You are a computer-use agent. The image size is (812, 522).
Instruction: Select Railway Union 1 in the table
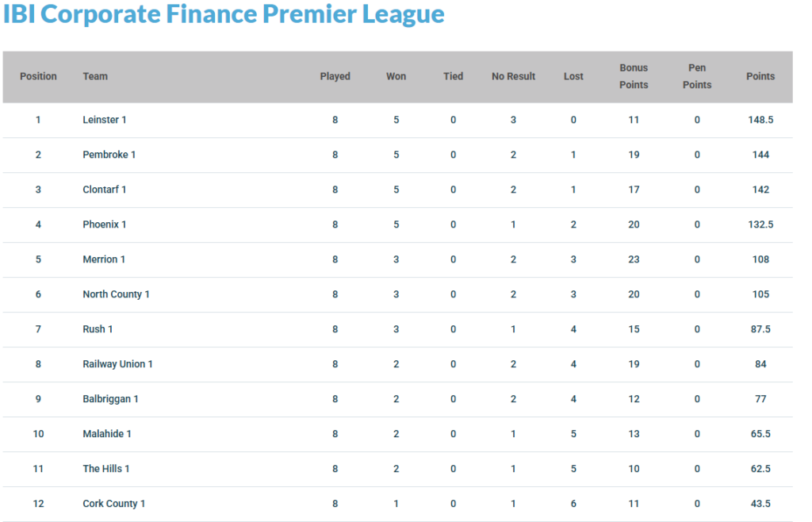tap(117, 364)
